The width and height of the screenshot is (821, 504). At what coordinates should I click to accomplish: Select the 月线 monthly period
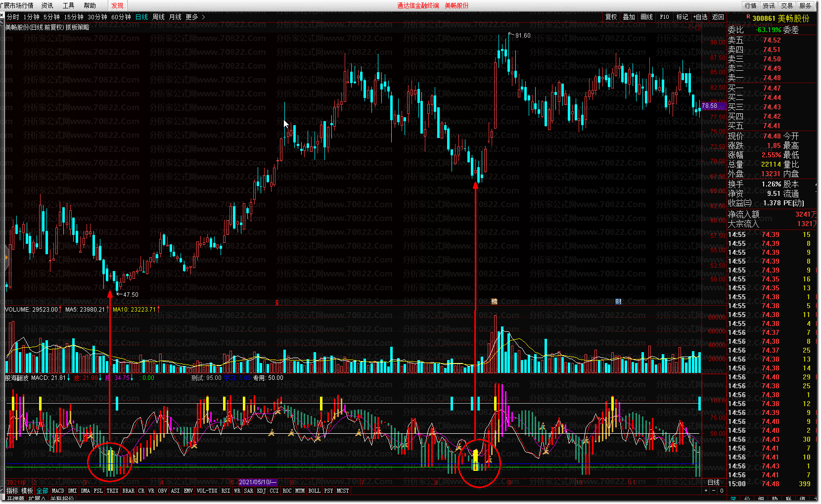click(x=176, y=17)
